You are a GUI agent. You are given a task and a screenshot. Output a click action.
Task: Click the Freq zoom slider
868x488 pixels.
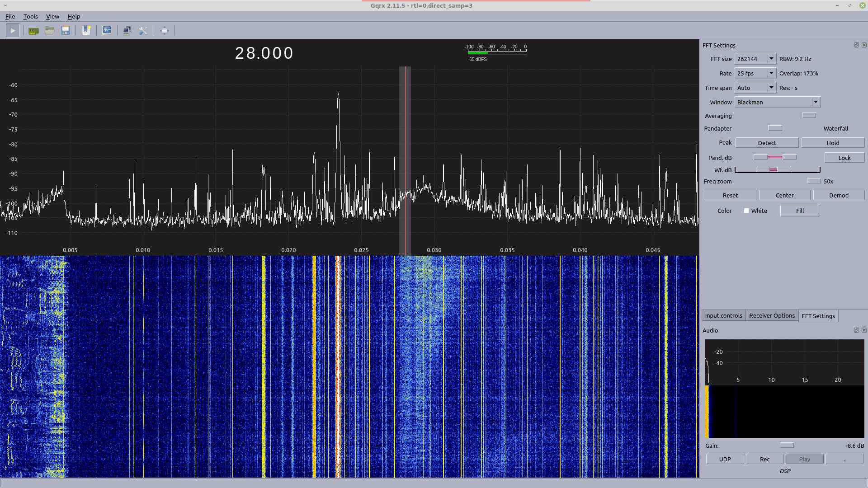coord(813,181)
